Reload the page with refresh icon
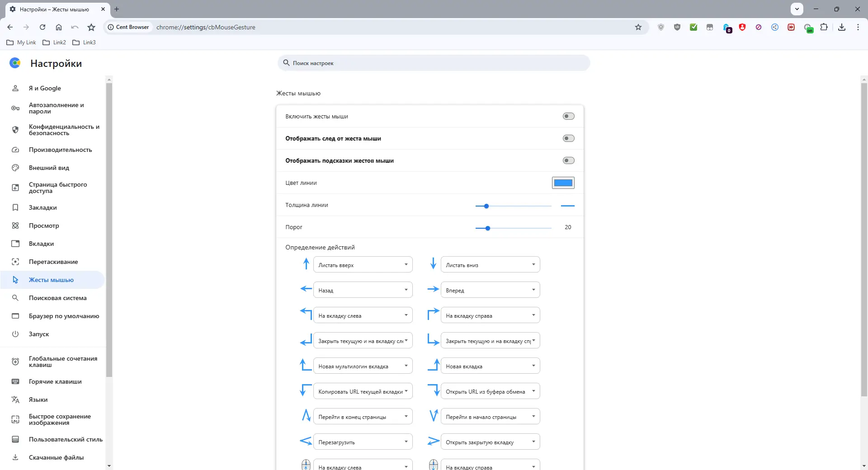Viewport: 868px width, 470px height. 42,27
